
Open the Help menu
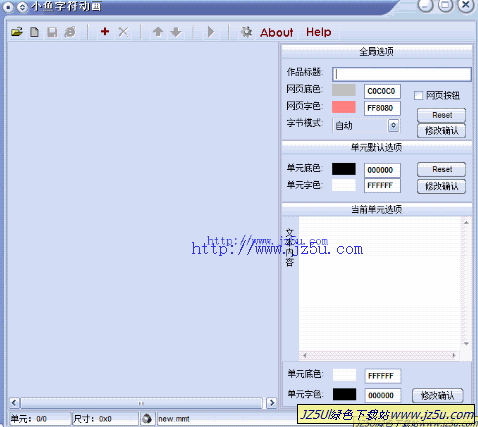pos(319,32)
